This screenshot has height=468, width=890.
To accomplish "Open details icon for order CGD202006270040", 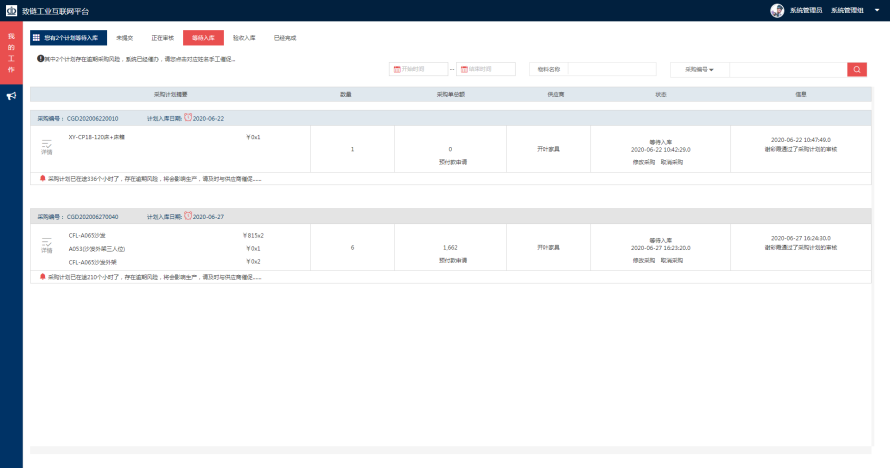I will point(47,245).
